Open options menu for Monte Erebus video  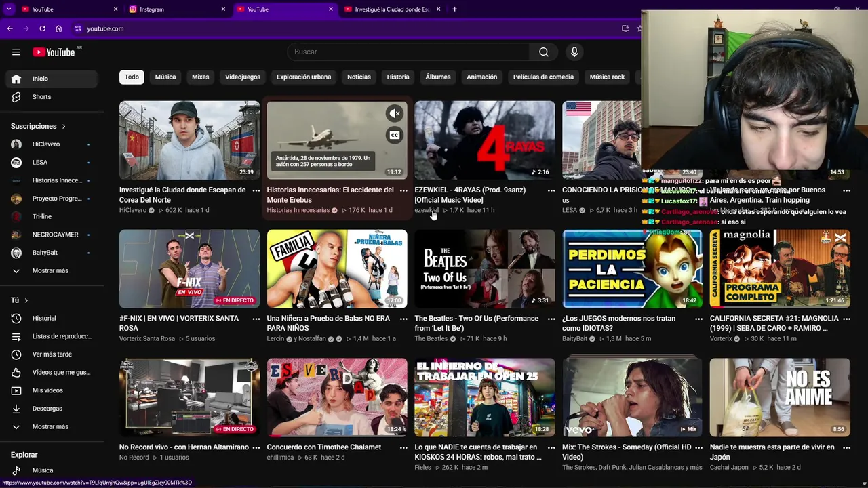pos(403,190)
